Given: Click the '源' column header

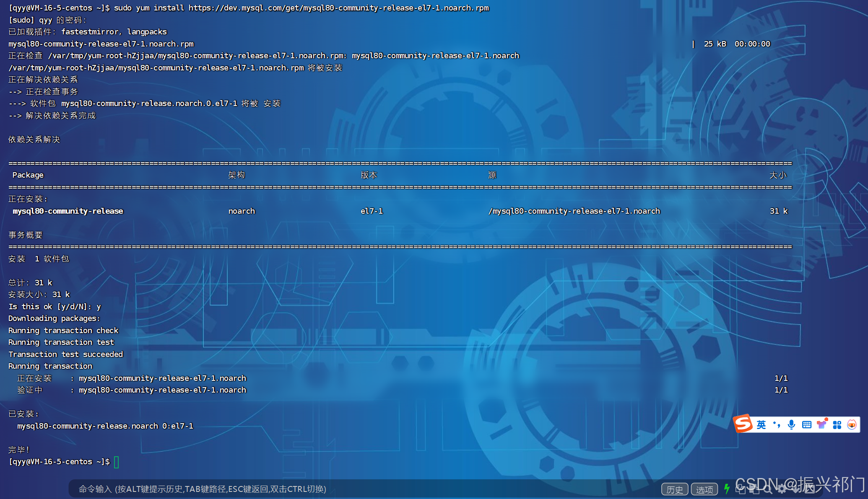Looking at the screenshot, I should pos(492,175).
